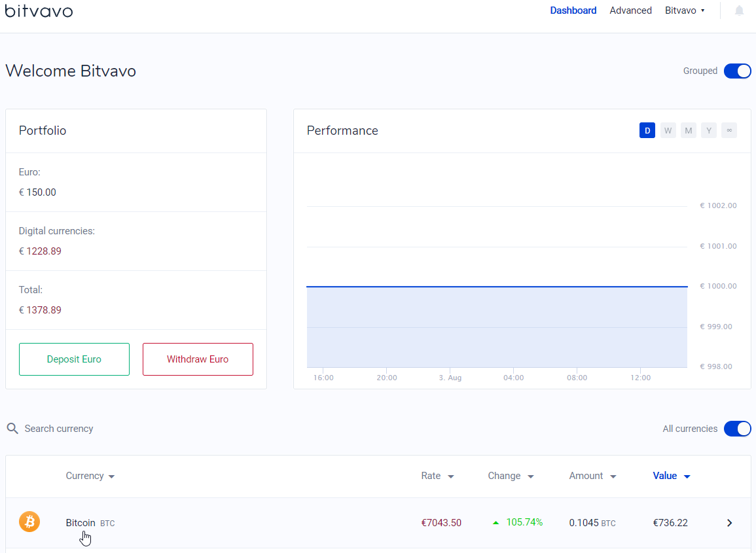Click digital currencies total € 1228.89
The height and width of the screenshot is (553, 756).
40,251
